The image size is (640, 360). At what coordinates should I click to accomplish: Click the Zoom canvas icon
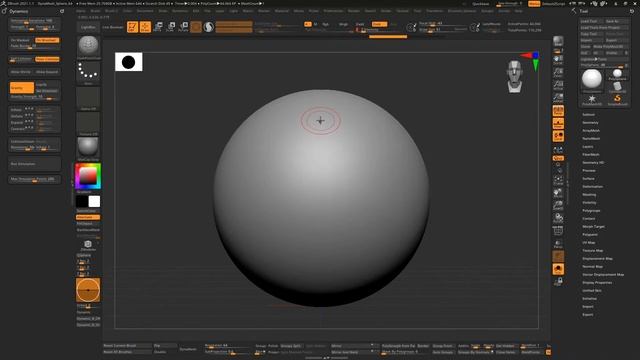pos(558,72)
